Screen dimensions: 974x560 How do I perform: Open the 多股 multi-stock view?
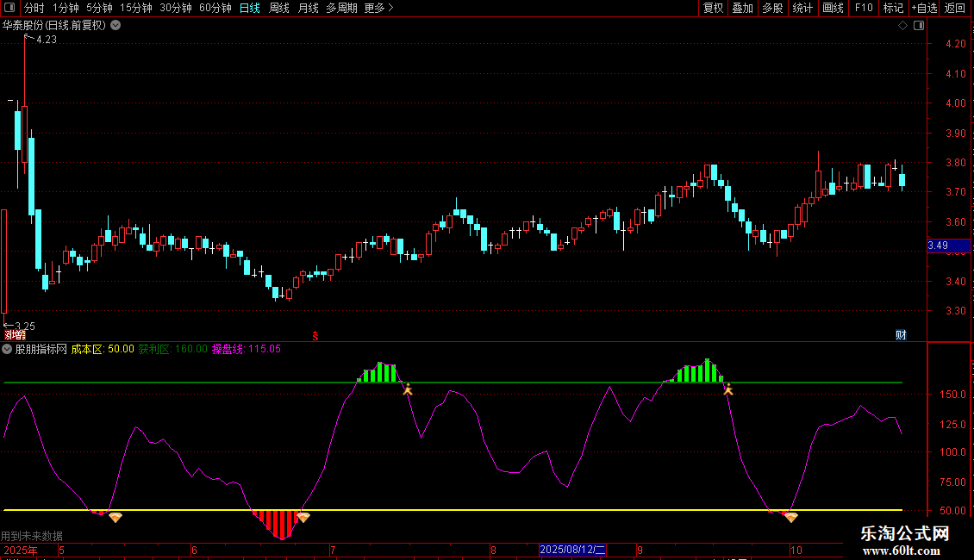772,8
